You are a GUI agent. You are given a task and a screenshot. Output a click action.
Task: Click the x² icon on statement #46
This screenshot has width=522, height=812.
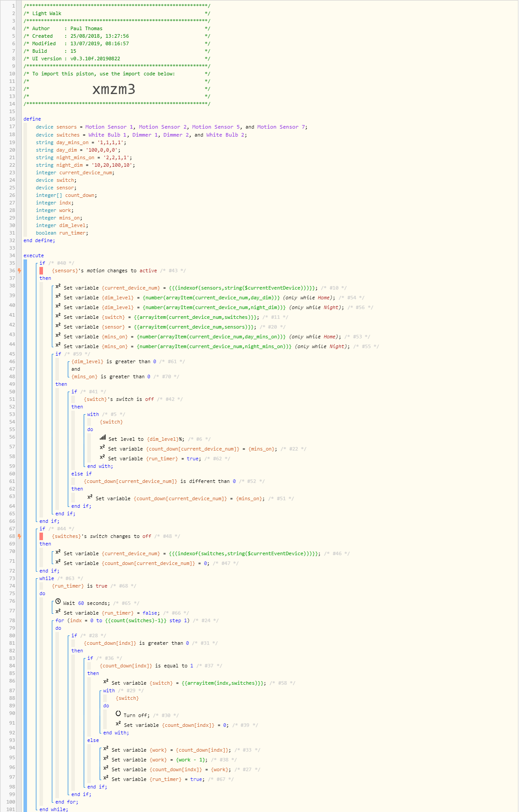point(58,553)
